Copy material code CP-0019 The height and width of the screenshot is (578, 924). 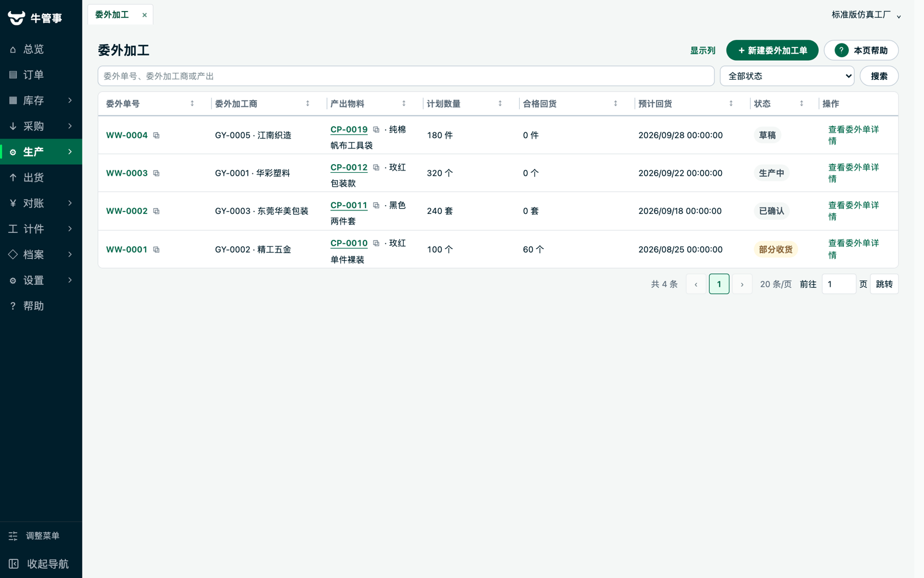tap(376, 129)
